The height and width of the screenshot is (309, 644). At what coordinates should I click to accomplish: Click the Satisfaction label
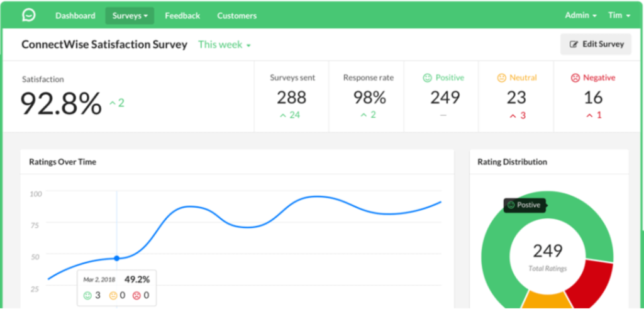click(43, 79)
